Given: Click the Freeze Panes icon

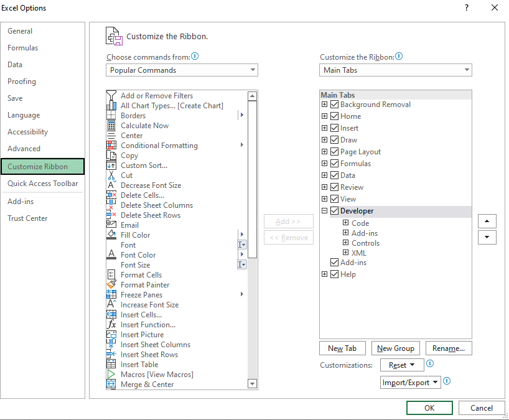Looking at the screenshot, I should pos(111,295).
